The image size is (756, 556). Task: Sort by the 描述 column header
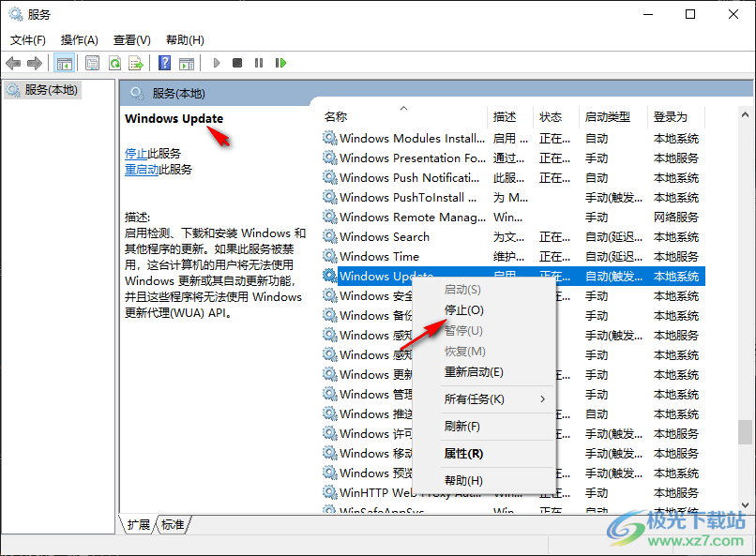pyautogui.click(x=510, y=116)
